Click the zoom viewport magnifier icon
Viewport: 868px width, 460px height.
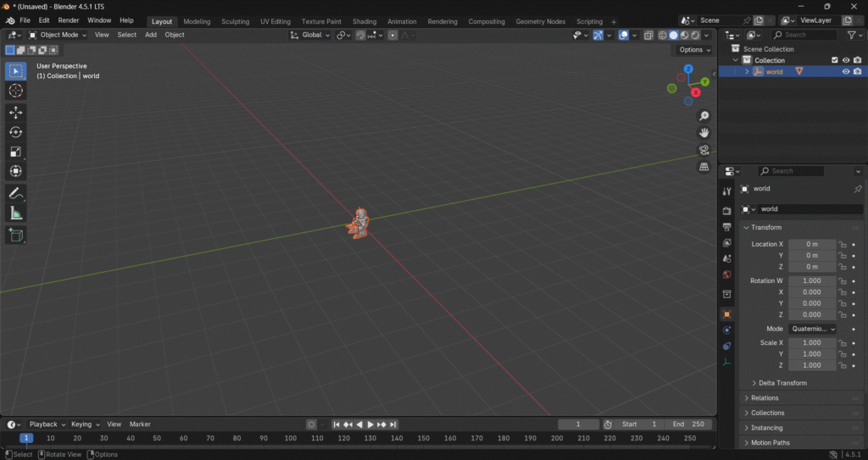704,116
